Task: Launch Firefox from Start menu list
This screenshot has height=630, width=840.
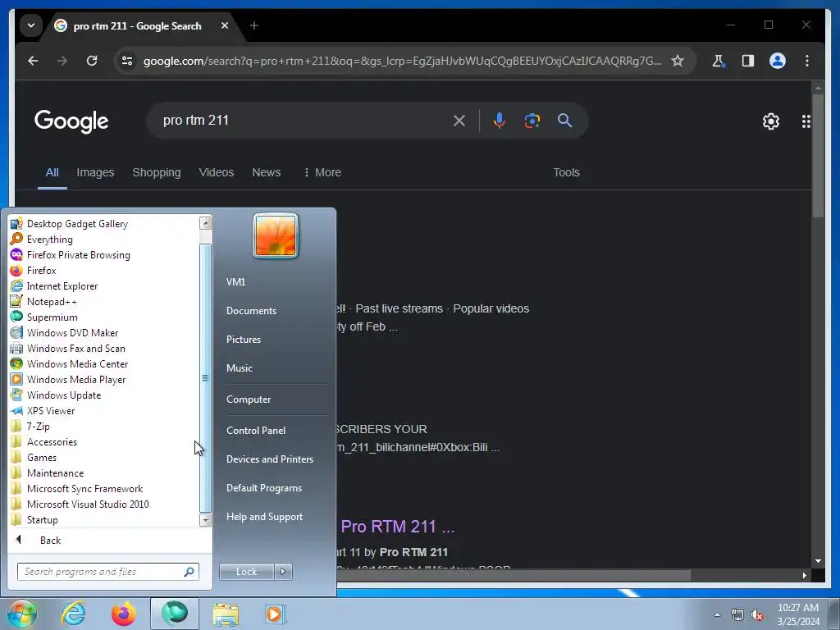Action: point(41,271)
